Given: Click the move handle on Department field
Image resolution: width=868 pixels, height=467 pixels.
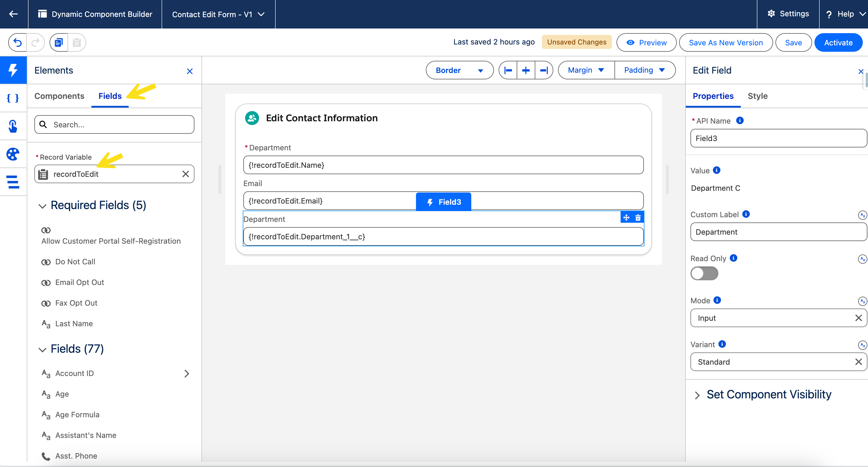Looking at the screenshot, I should tap(626, 218).
